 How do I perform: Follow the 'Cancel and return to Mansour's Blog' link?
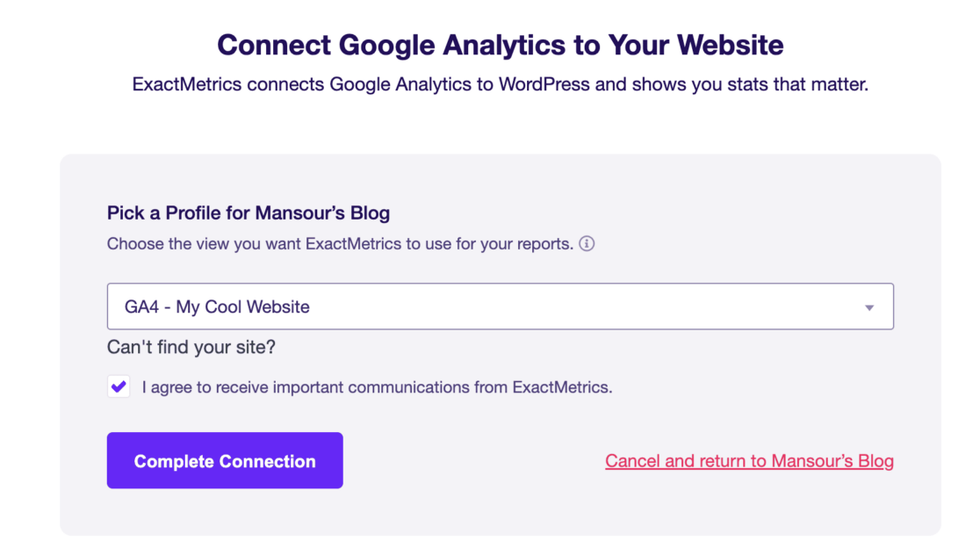coord(749,461)
